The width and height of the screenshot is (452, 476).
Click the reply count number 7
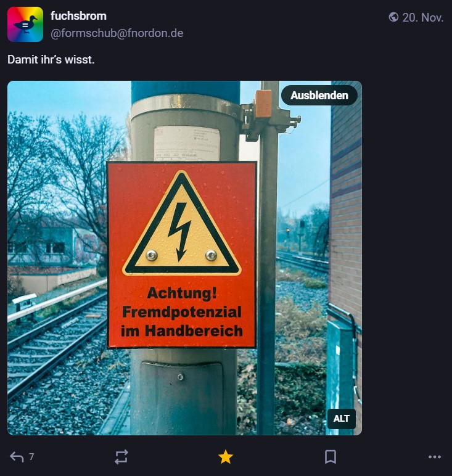pos(31,457)
